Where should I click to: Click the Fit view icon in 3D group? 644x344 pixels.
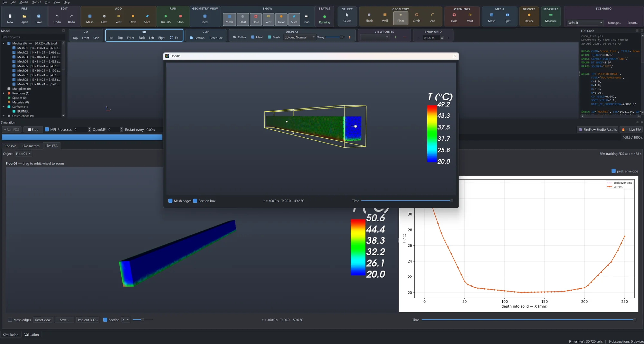point(174,38)
